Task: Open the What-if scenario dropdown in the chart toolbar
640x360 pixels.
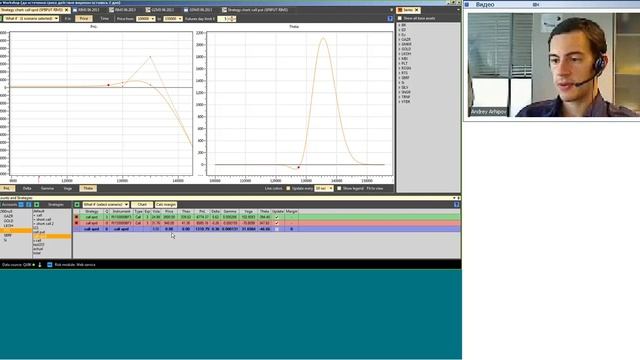Action: coord(31,19)
